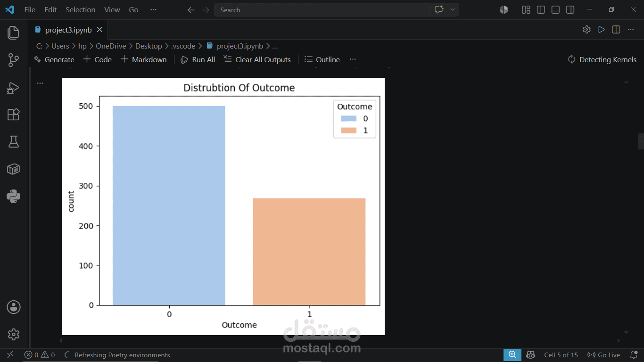Open the Manage gear menu
The image size is (644, 362).
(14, 334)
